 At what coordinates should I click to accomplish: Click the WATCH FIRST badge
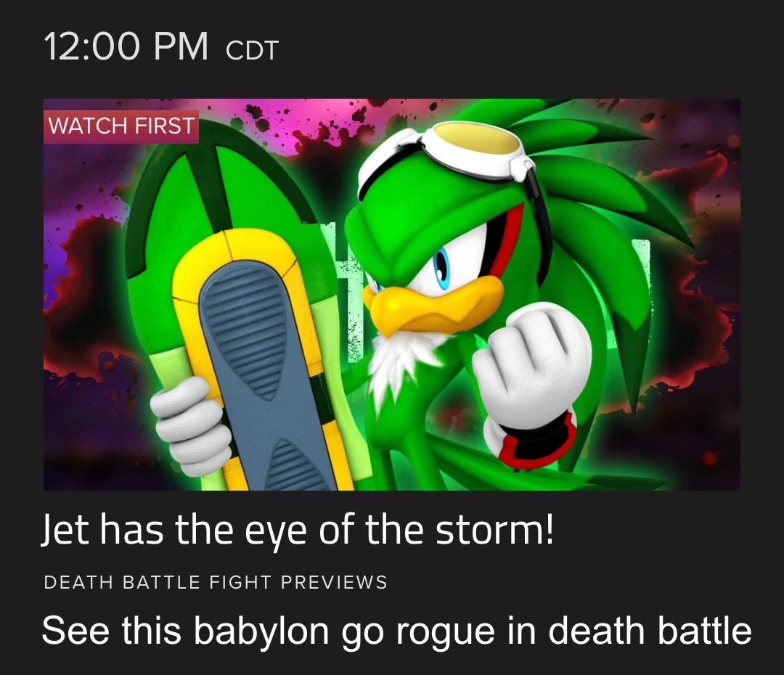[121, 126]
